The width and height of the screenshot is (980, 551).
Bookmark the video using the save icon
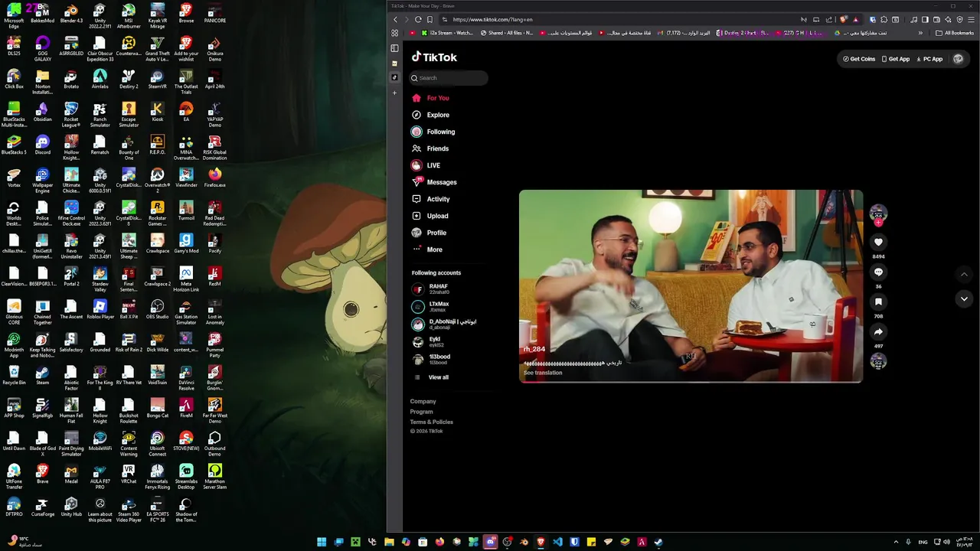click(878, 302)
